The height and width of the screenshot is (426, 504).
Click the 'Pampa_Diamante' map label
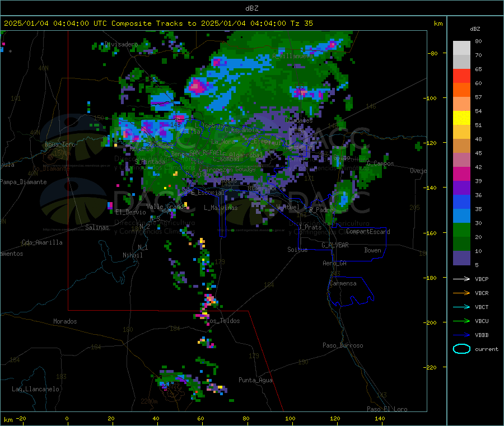(24, 182)
